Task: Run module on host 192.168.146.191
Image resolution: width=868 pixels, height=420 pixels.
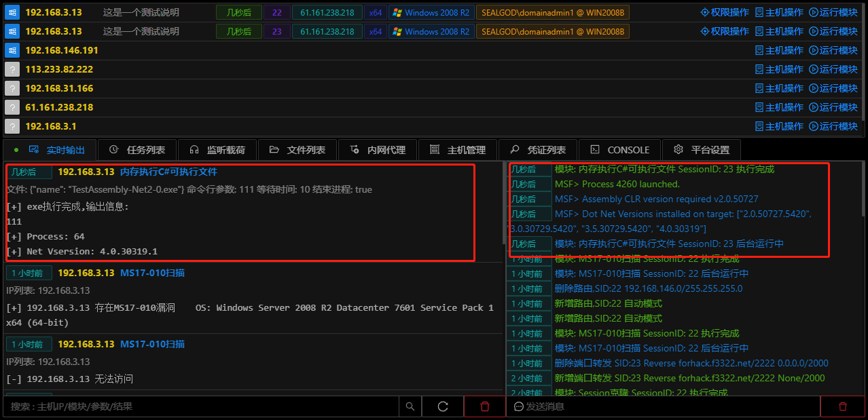Action: 833,50
